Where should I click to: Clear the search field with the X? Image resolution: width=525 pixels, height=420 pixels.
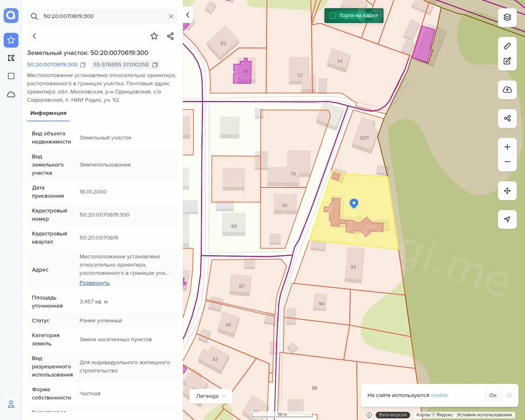tap(171, 16)
